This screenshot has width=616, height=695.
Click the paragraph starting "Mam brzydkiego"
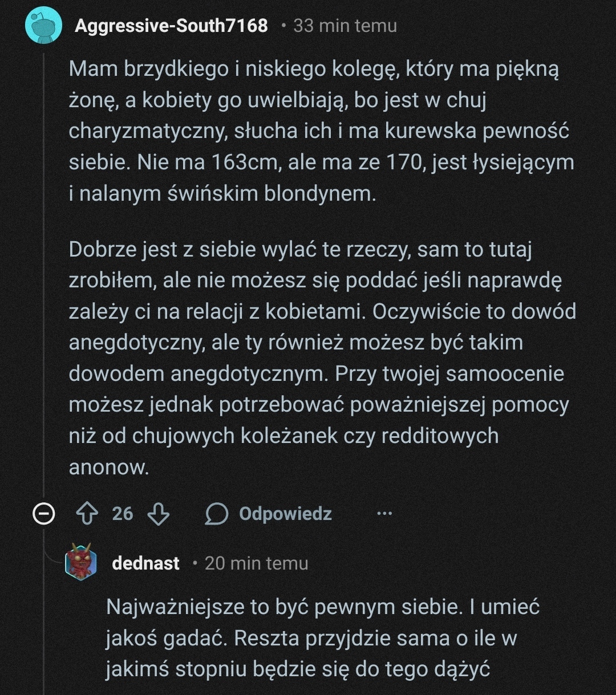pos(319,132)
